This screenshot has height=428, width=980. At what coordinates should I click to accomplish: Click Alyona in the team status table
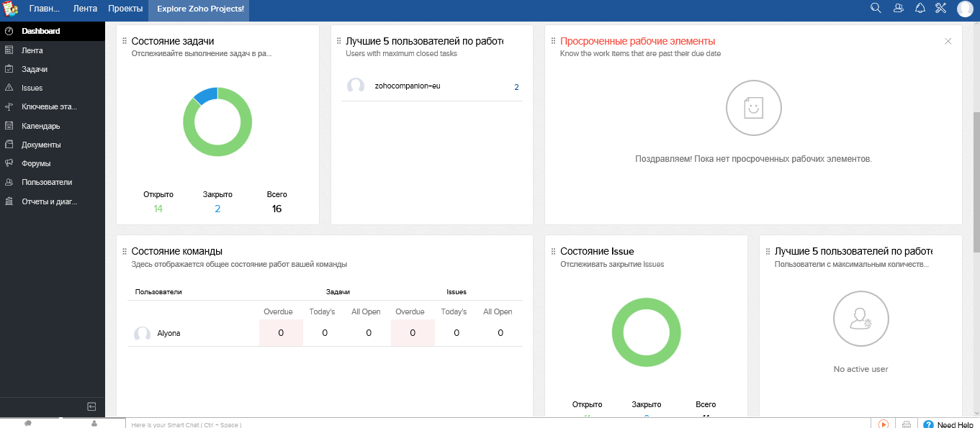point(168,332)
